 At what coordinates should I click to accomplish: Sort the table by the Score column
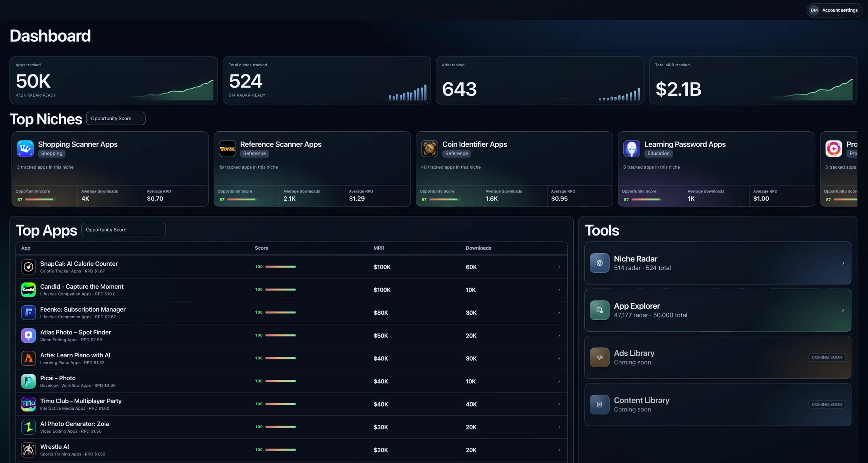(x=261, y=248)
